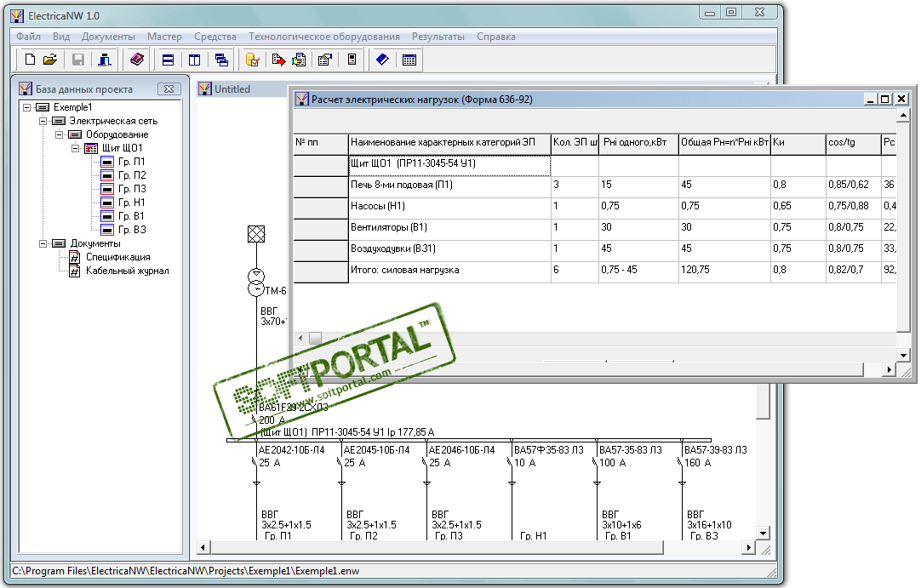Collapse the Документы tree branch

(x=43, y=243)
